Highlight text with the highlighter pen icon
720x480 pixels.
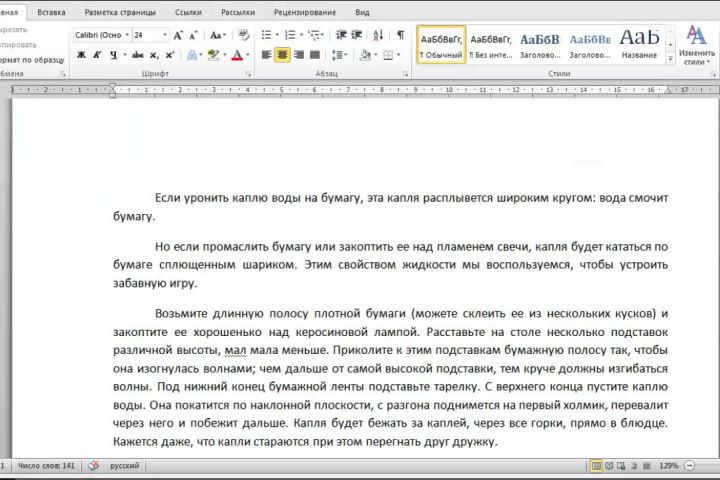point(213,55)
